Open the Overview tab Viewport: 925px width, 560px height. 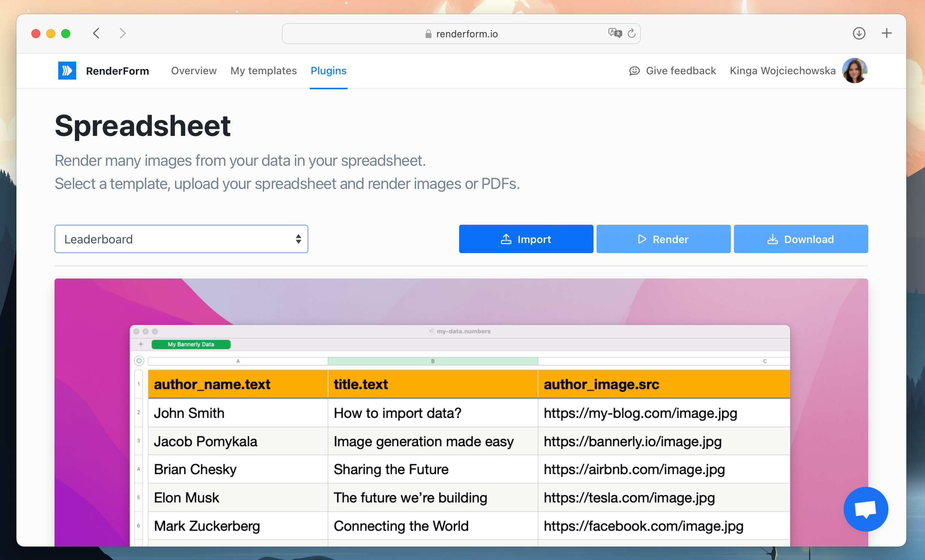pos(194,71)
